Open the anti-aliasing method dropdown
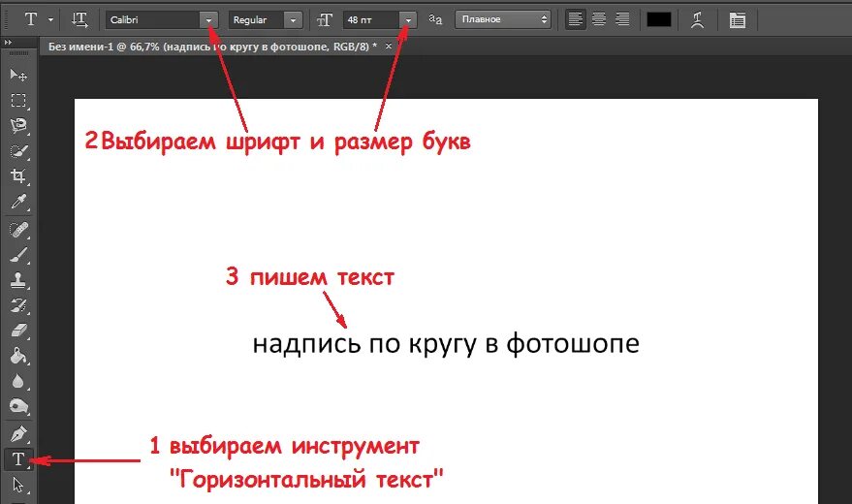This screenshot has width=852, height=504. (503, 19)
